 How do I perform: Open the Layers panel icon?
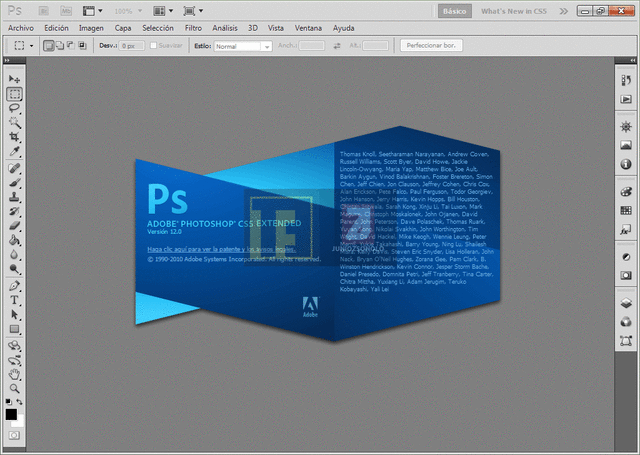coord(626,303)
